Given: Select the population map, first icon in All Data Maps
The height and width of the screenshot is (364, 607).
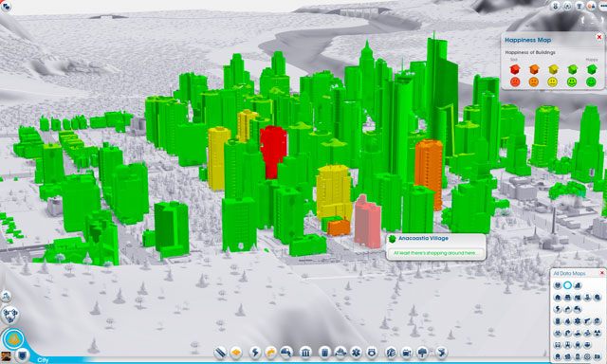Looking at the screenshot, I should [x=558, y=285].
